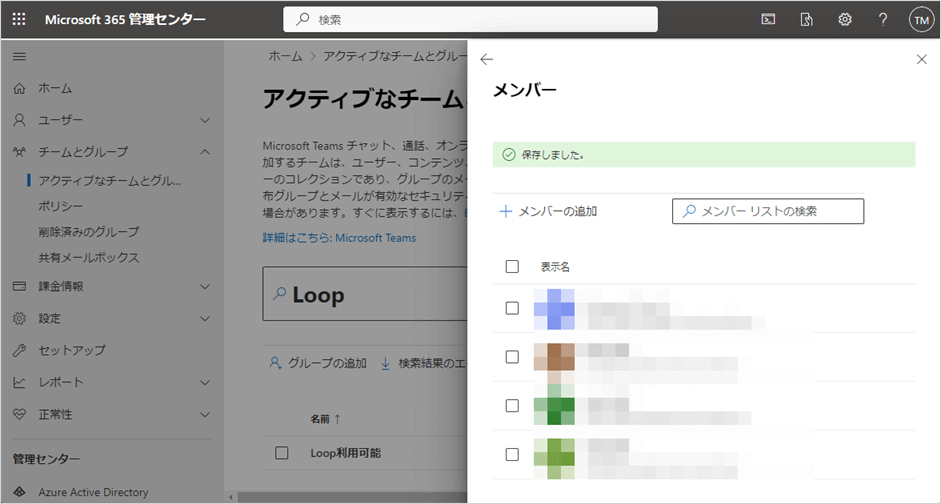Check the Loop利用可能 group checkbox

(x=281, y=452)
